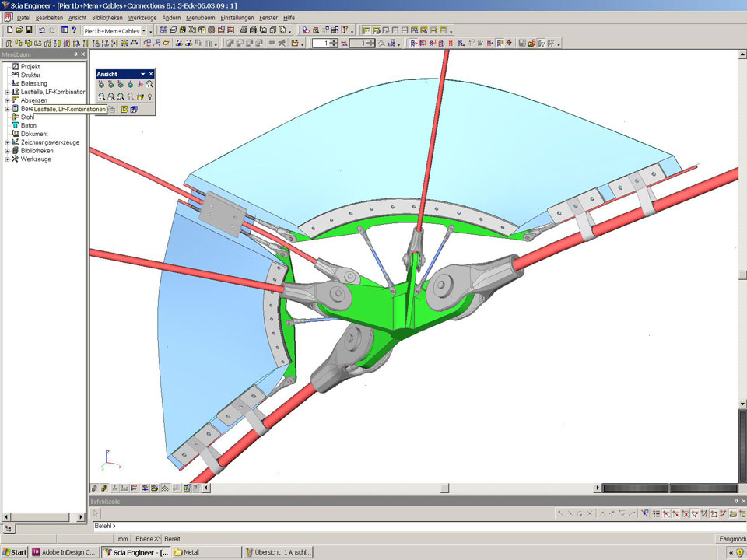Click the Save icon in the toolbar

[29, 30]
